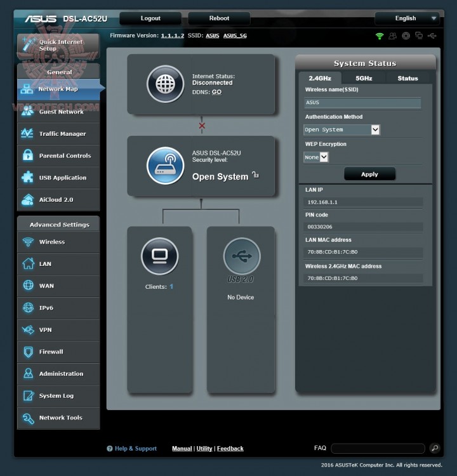Click the Help & Support question mark icon
Screen dimensions: 457x476
coord(110,448)
